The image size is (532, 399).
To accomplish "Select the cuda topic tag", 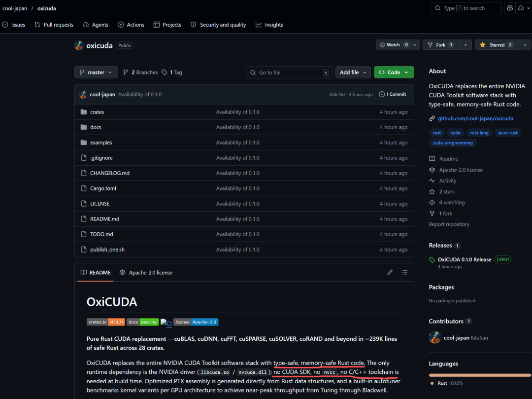I will pyautogui.click(x=455, y=133).
